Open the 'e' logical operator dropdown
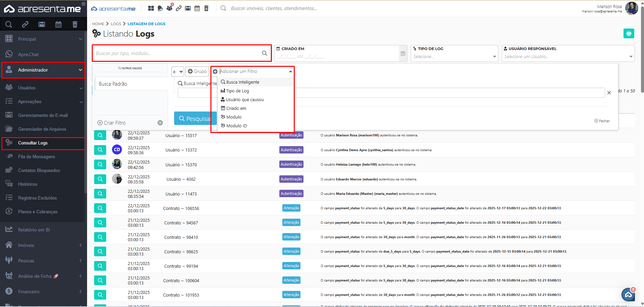The image size is (644, 307). click(177, 72)
